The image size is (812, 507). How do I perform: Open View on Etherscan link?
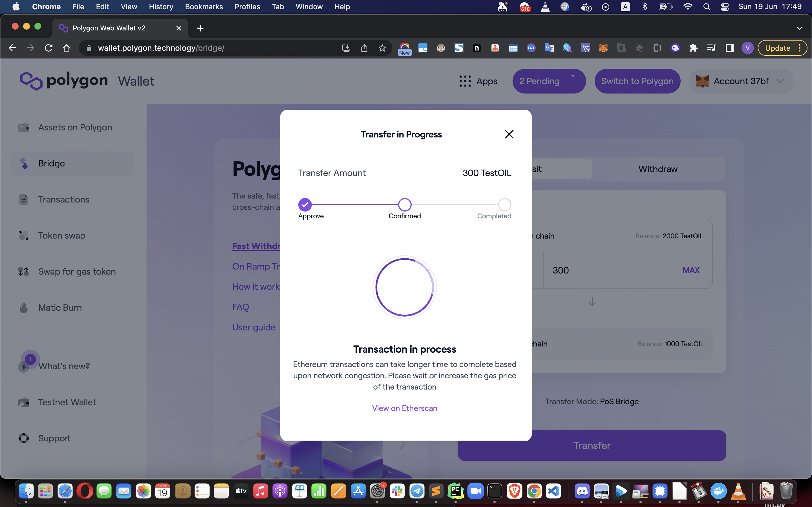404,408
